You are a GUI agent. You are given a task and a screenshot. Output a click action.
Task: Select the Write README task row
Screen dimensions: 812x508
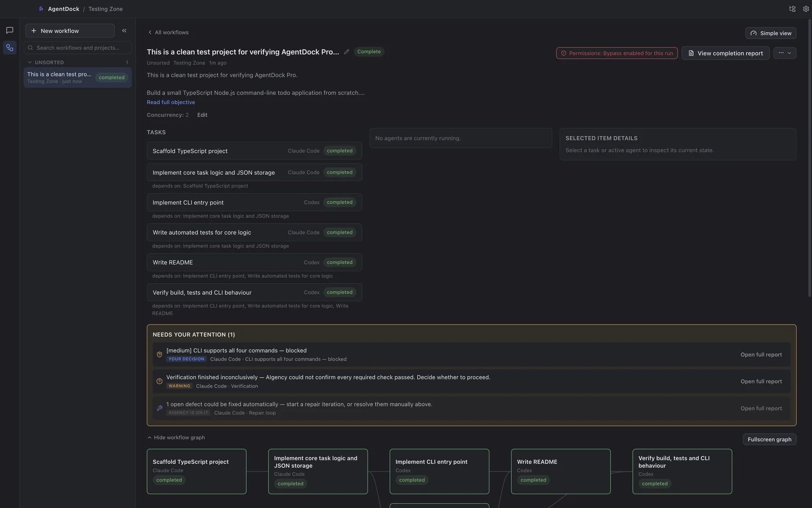pyautogui.click(x=254, y=262)
